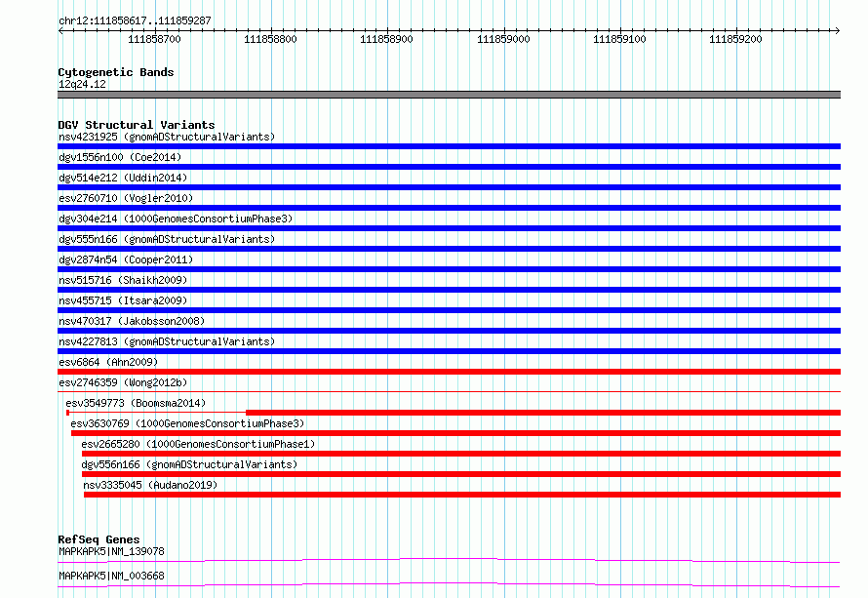
Task: Click blue bar under dgv304e214 label
Action: coord(449,228)
